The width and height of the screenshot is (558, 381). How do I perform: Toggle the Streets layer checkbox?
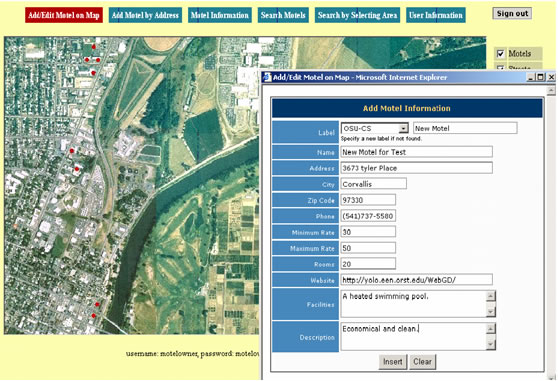(x=500, y=67)
